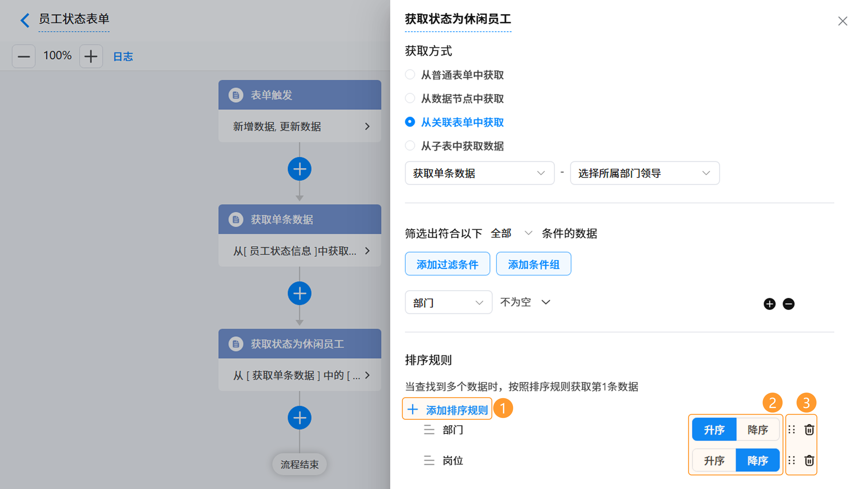Select the 获取单条数据 node header

(x=300, y=219)
